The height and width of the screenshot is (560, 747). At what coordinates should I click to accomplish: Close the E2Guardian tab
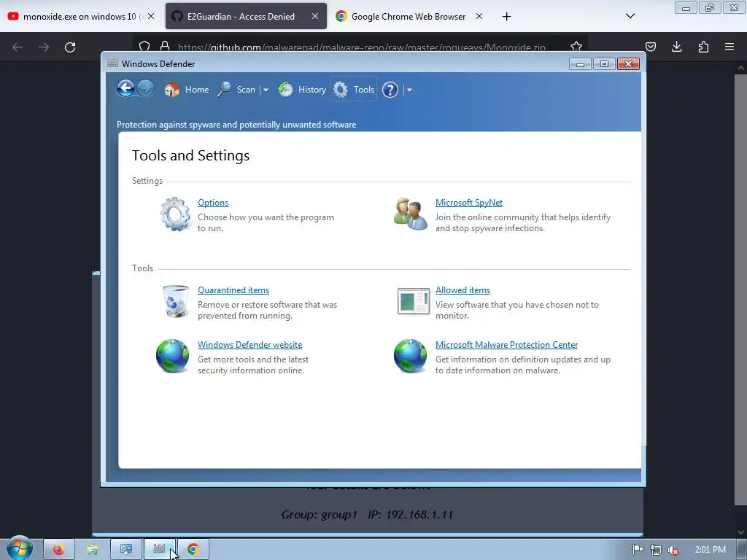click(315, 16)
